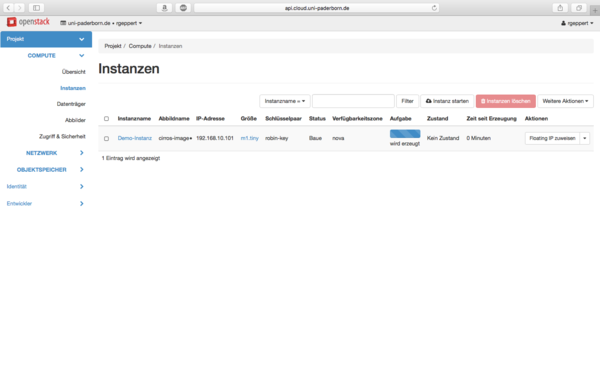This screenshot has width=600, height=375.
Task: Open Zugriff & Sicherheit in the sidebar
Action: coord(62,136)
